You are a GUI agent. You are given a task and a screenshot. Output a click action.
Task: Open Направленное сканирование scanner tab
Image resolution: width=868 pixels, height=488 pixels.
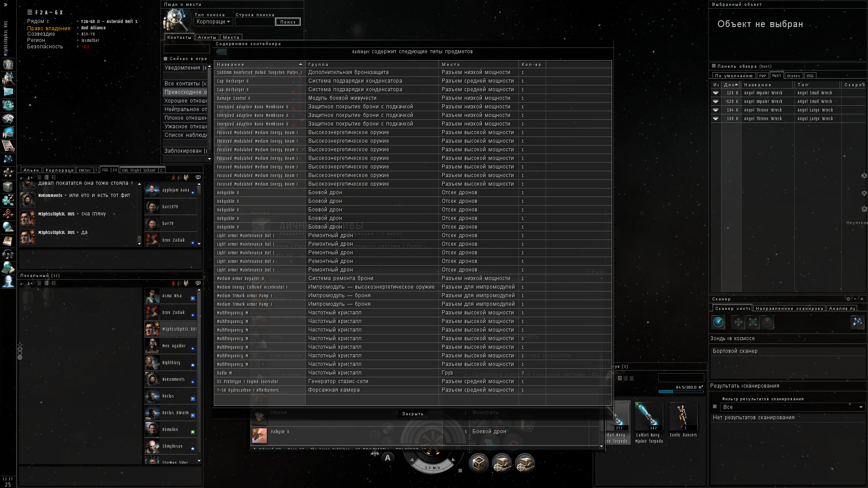(x=789, y=309)
